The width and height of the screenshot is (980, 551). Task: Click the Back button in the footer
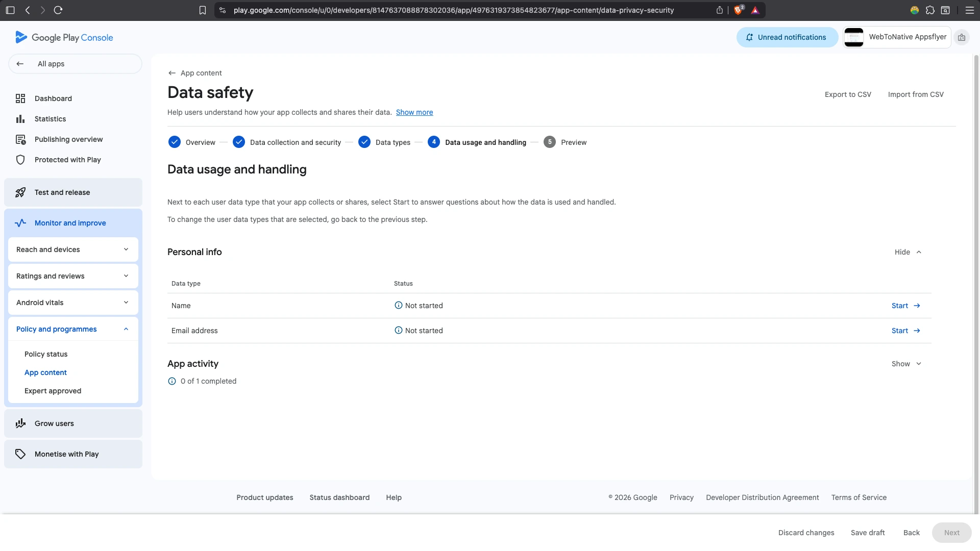coord(912,533)
